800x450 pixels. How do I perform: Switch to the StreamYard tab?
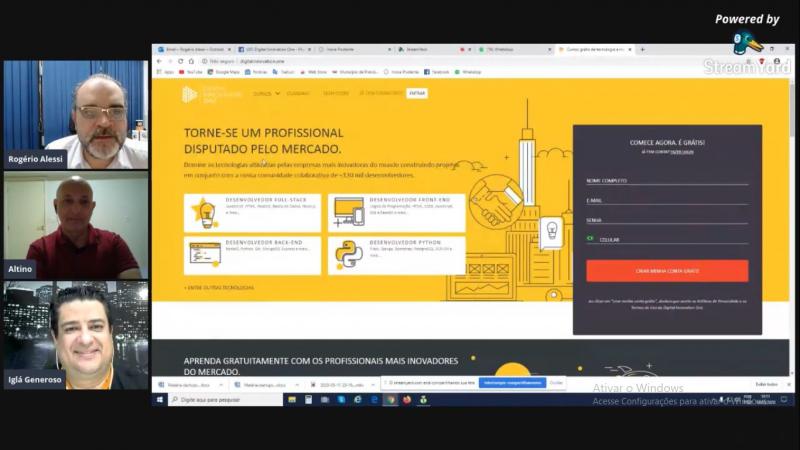[x=435, y=49]
